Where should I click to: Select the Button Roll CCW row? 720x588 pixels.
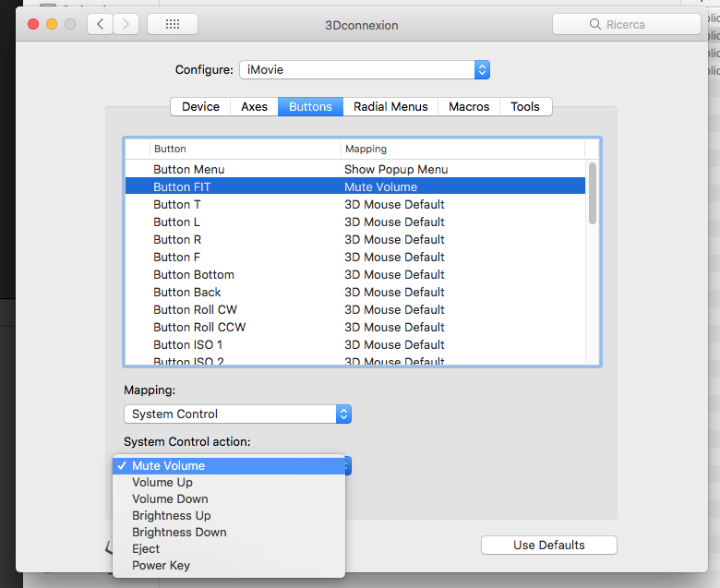click(x=355, y=328)
